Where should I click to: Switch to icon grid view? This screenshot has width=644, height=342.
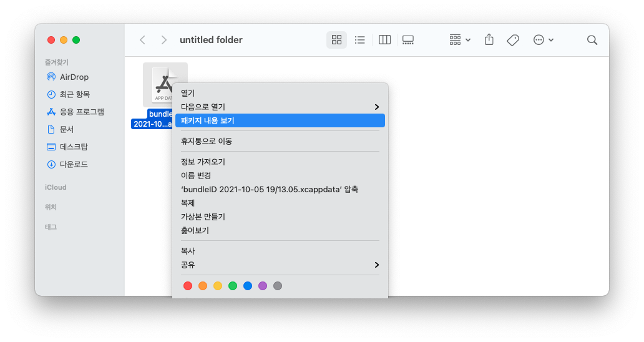[336, 40]
